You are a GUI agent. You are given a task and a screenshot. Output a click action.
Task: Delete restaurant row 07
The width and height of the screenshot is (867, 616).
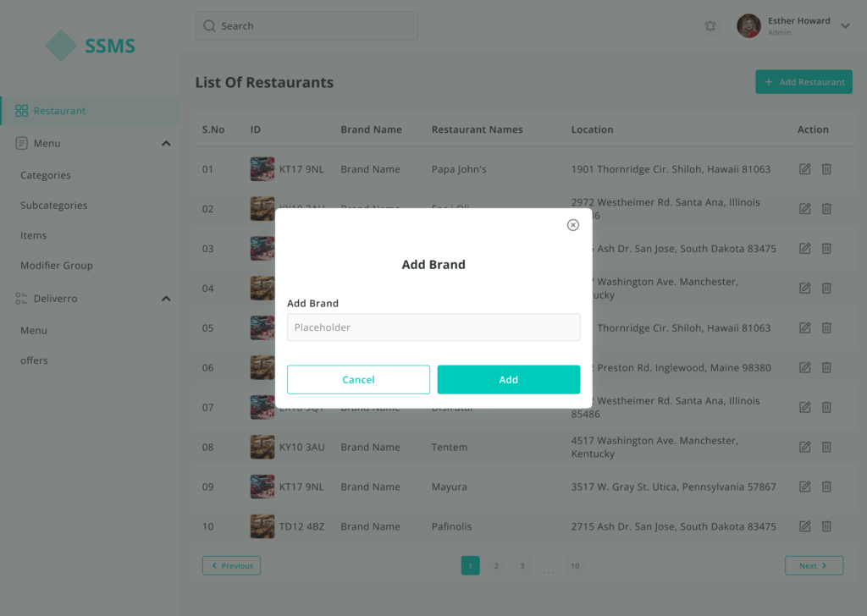point(826,407)
